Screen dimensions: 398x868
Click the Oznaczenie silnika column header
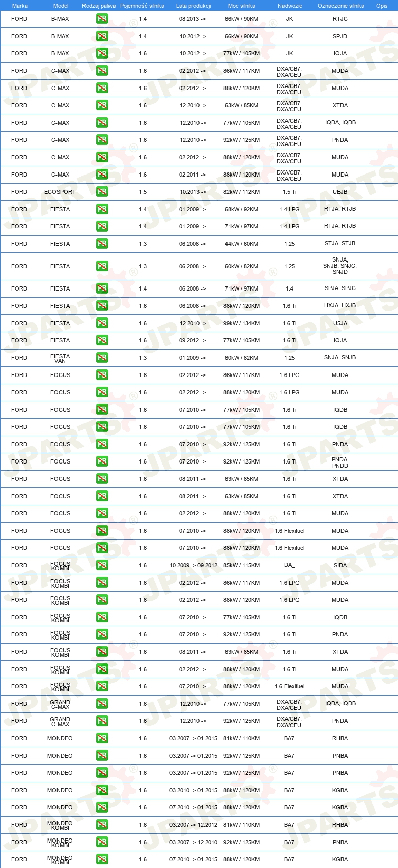(x=341, y=6)
